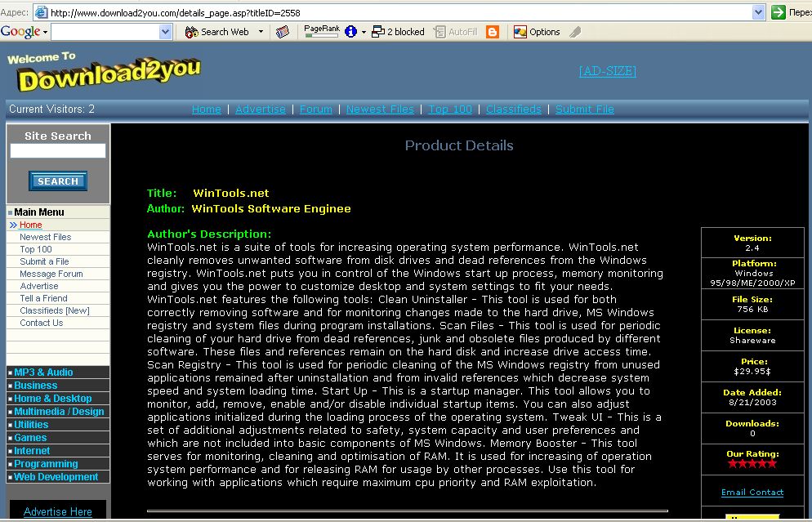Open Google toolbar Options

tap(537, 32)
